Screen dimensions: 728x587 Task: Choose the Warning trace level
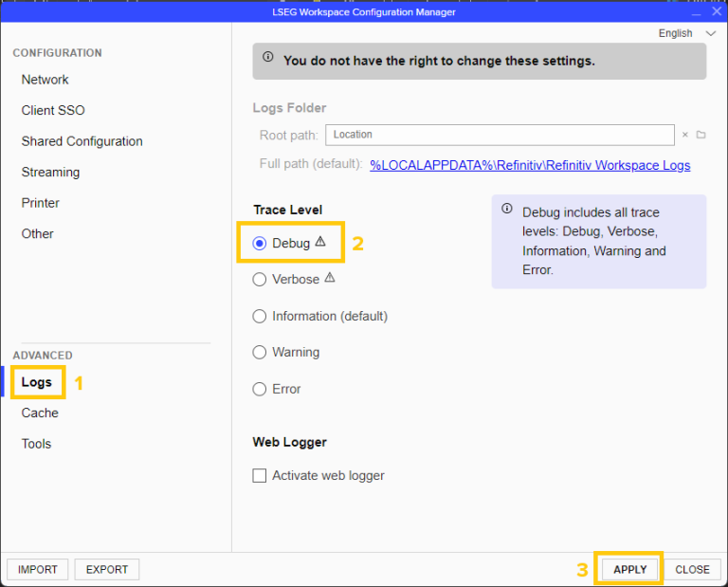[260, 353]
